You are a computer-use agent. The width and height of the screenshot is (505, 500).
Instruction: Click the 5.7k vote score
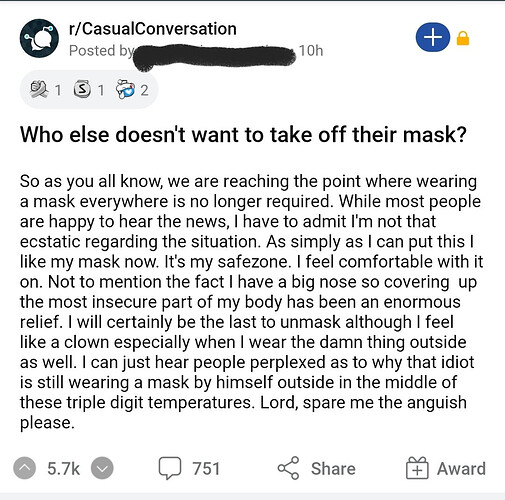[x=63, y=468]
